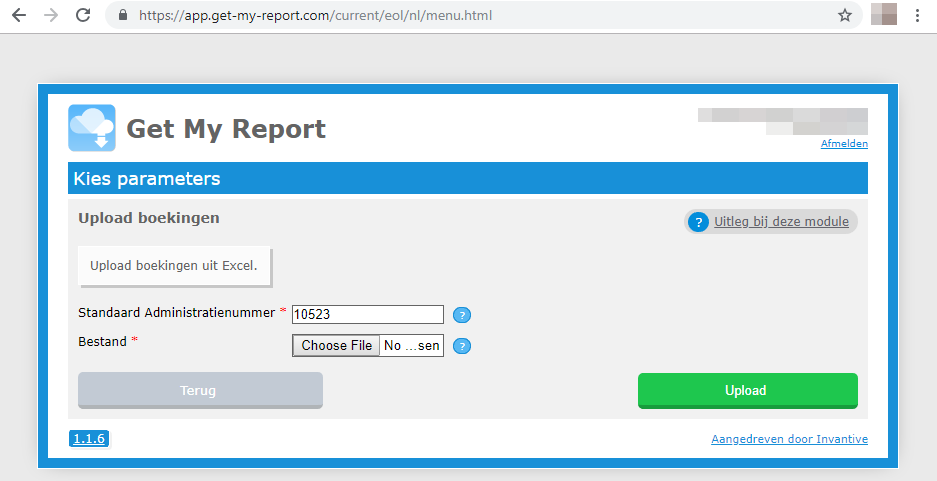The width and height of the screenshot is (937, 481).
Task: Click the Upload boekingen heading
Action: click(149, 218)
